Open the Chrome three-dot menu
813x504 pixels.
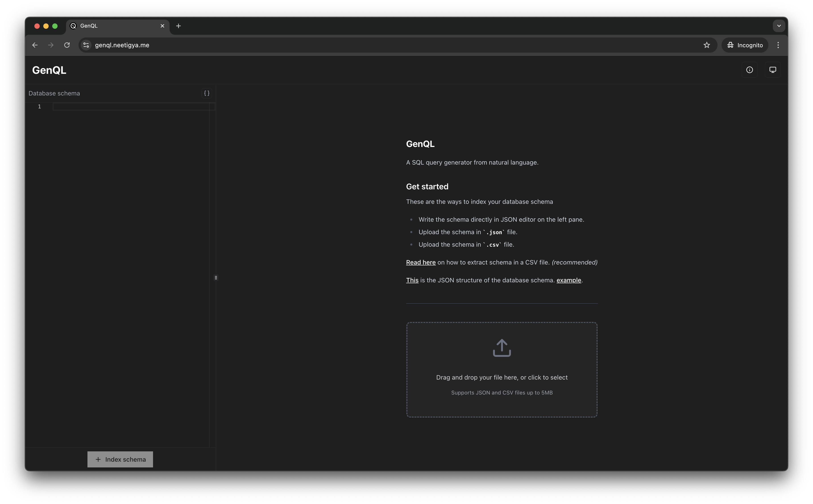click(x=778, y=45)
